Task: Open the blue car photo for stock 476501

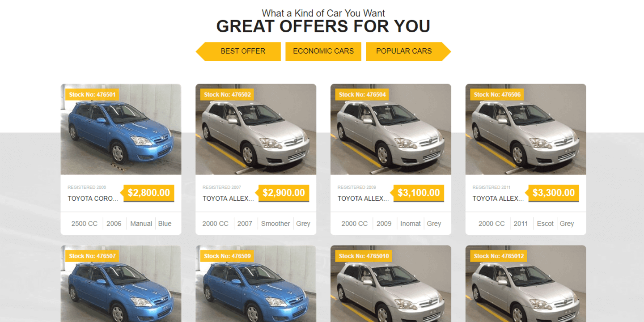Action: (x=121, y=129)
